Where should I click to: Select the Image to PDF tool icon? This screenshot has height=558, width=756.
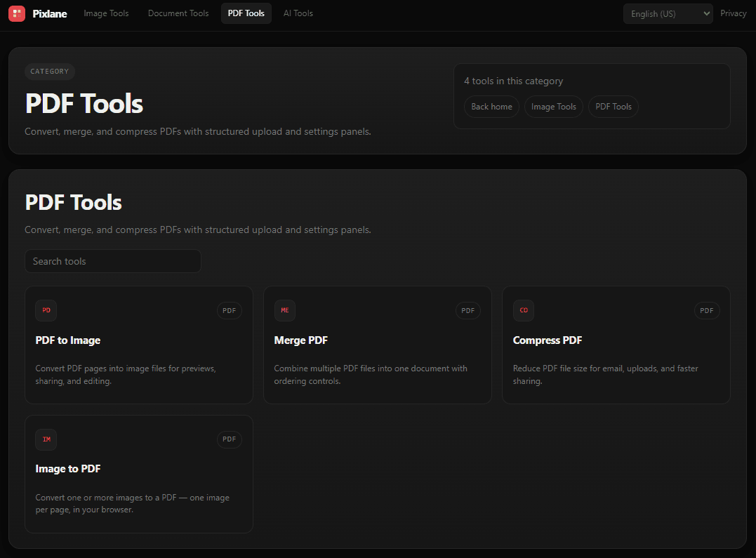click(46, 439)
